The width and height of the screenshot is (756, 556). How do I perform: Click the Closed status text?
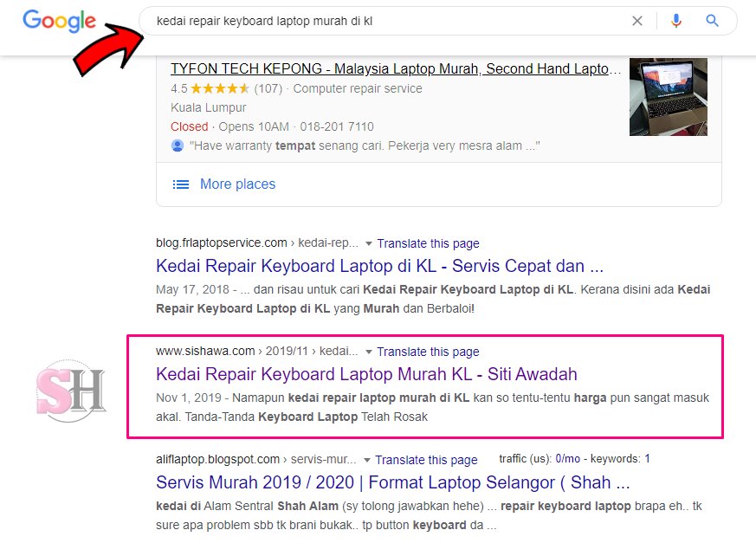pyautogui.click(x=189, y=126)
